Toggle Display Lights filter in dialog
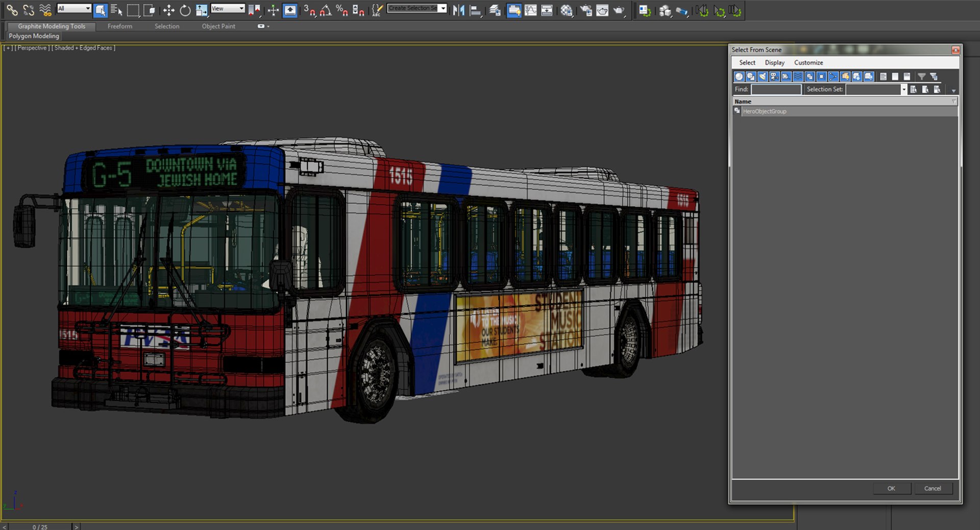 (x=763, y=77)
